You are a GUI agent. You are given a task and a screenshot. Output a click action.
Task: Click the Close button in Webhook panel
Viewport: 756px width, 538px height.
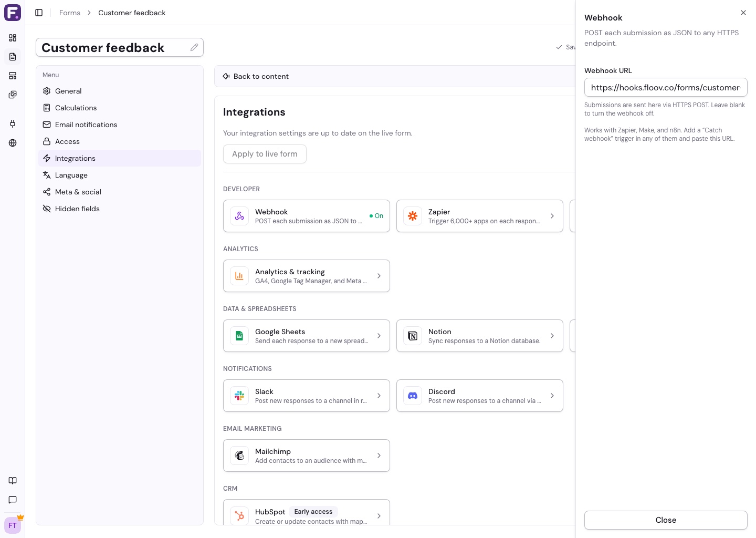click(666, 520)
